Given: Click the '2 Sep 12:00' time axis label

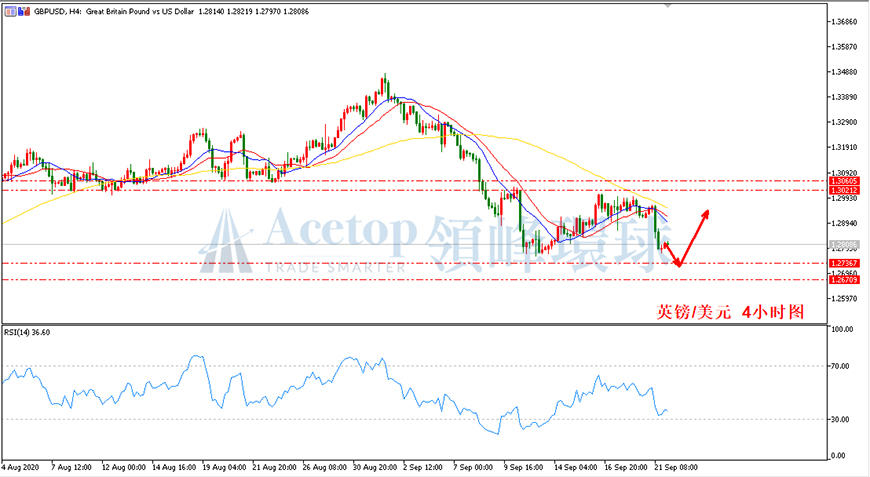Looking at the screenshot, I should point(423,467).
